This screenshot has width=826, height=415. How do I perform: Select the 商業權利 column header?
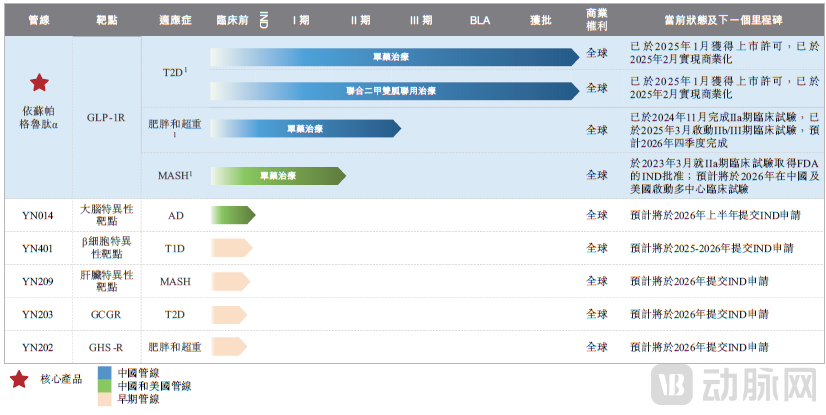[596, 19]
